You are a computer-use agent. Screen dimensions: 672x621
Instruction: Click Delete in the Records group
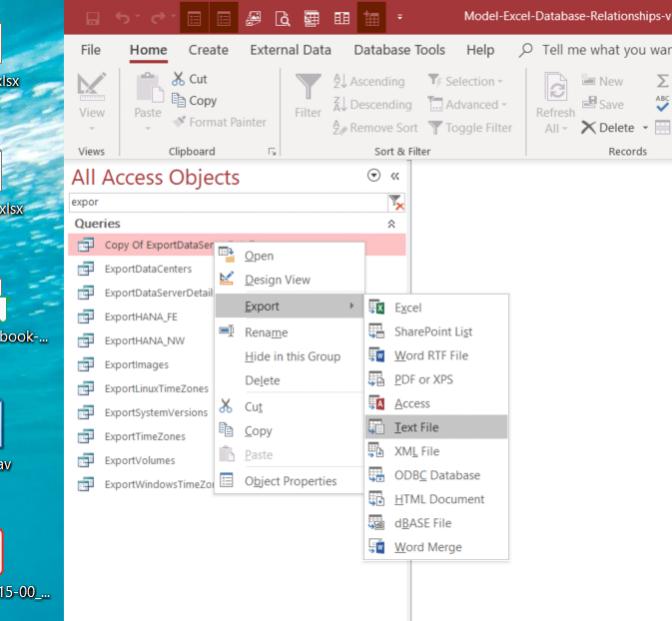click(x=608, y=127)
